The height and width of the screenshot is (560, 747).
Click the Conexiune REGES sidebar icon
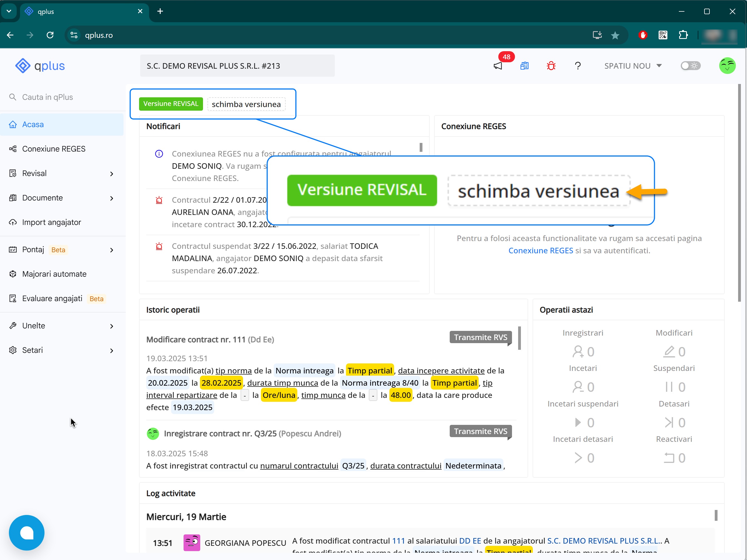pyautogui.click(x=13, y=149)
